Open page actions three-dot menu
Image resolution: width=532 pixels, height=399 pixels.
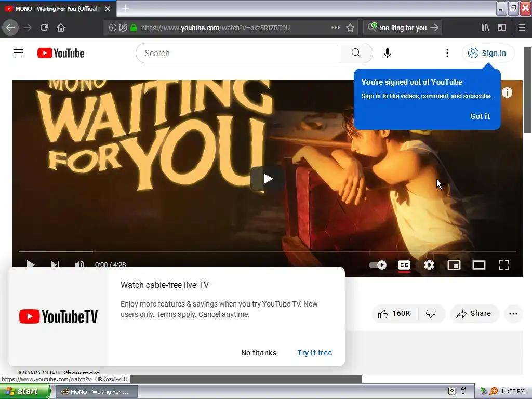(x=335, y=28)
